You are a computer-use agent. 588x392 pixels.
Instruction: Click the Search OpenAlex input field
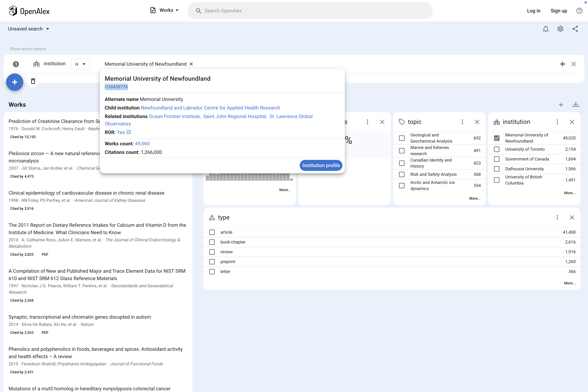(310, 11)
